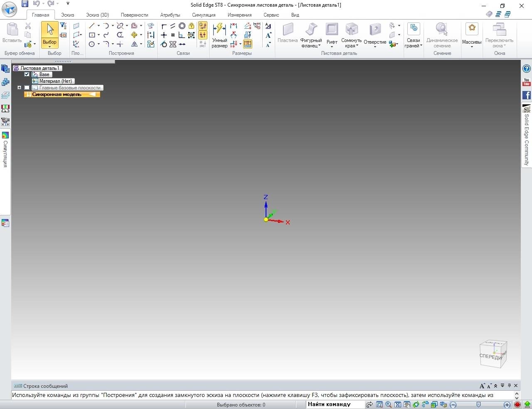Click the Найти команду search field
The height and width of the screenshot is (409, 532).
pos(335,404)
